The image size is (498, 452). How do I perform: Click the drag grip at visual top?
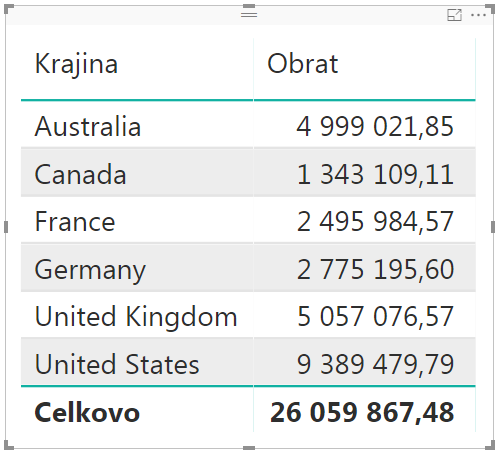(x=249, y=15)
